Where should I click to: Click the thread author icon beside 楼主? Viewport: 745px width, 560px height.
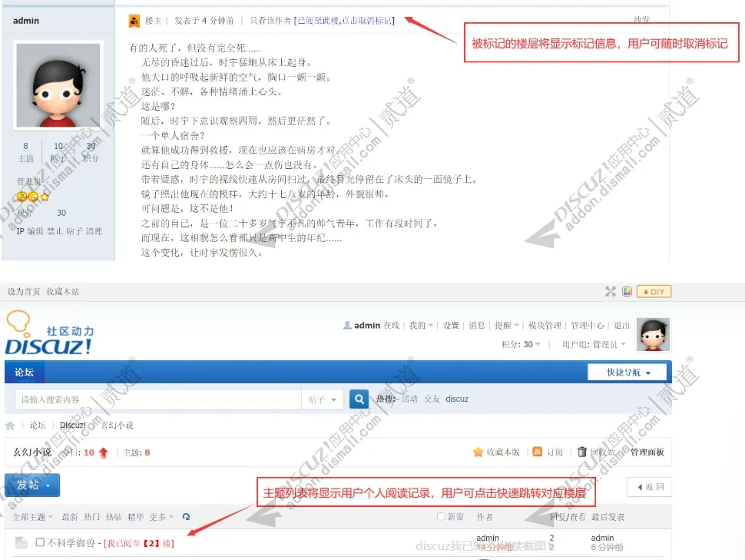click(134, 21)
